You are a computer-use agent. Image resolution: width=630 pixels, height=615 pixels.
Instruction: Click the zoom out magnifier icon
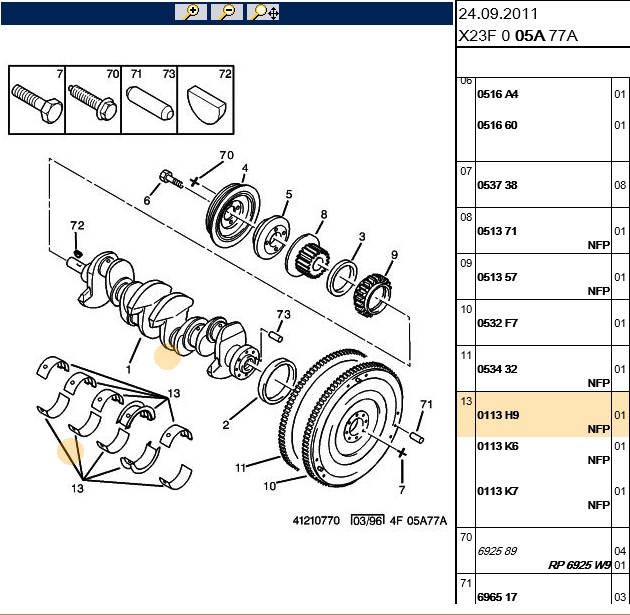coord(227,12)
